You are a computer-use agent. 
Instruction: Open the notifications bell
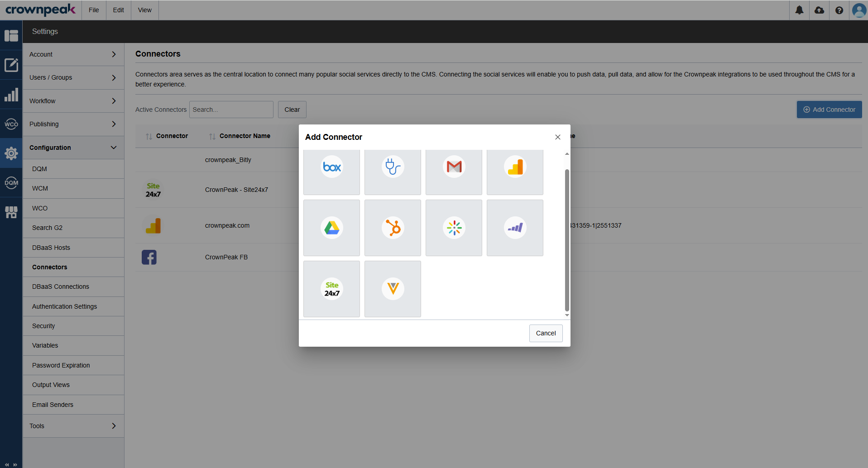(799, 10)
